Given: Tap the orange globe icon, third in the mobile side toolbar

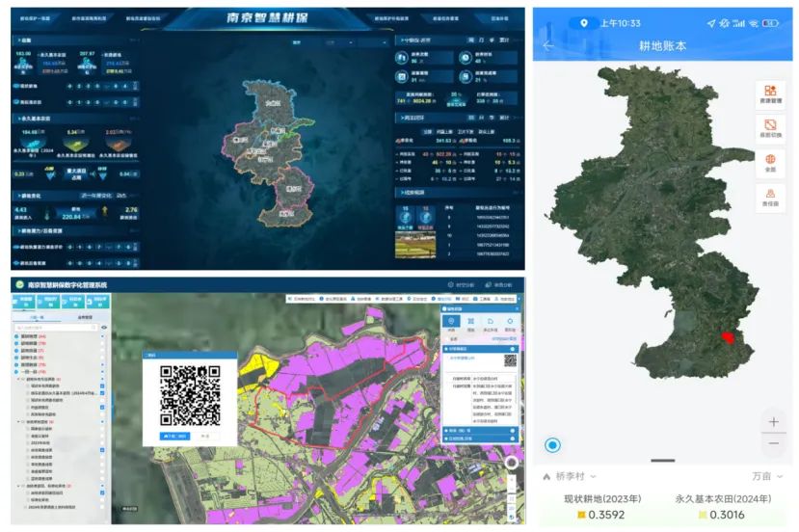Looking at the screenshot, I should click(770, 163).
